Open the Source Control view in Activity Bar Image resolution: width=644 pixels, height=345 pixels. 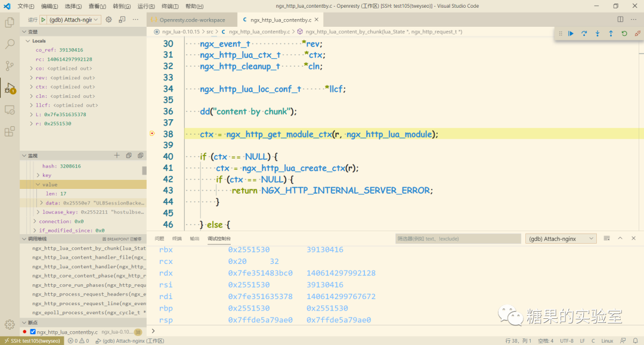(9, 66)
